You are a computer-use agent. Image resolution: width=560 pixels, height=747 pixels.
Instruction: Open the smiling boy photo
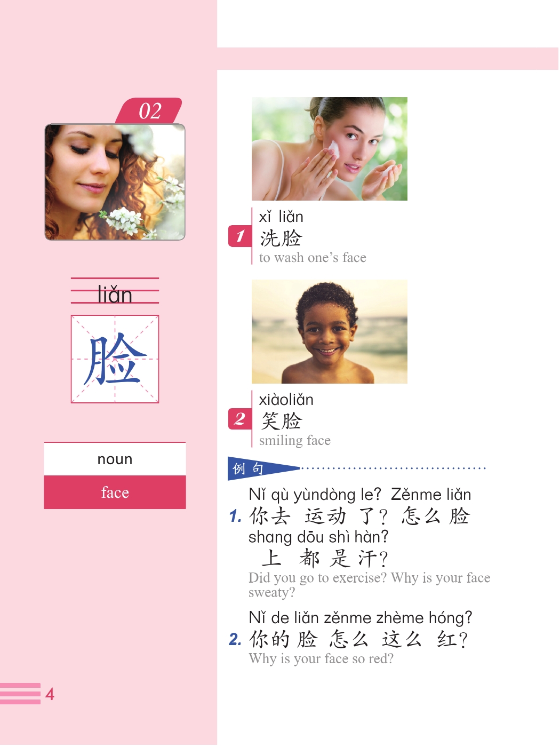click(x=330, y=332)
